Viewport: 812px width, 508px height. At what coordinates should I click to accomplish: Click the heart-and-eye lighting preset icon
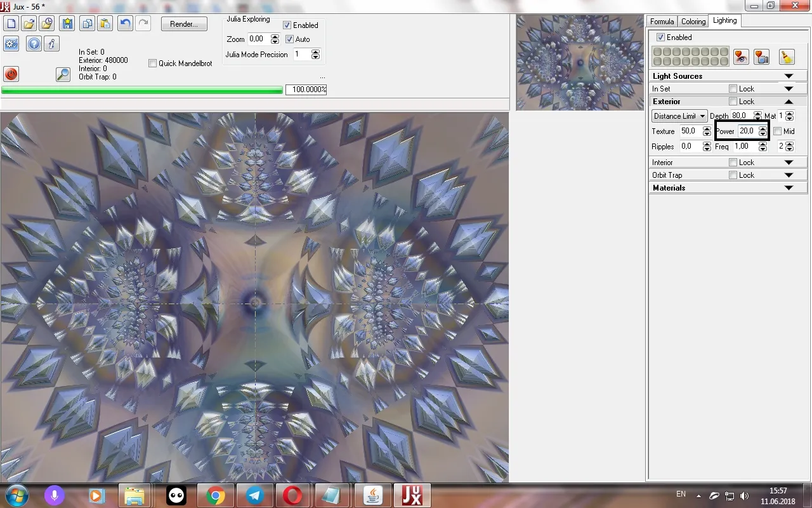tap(741, 57)
